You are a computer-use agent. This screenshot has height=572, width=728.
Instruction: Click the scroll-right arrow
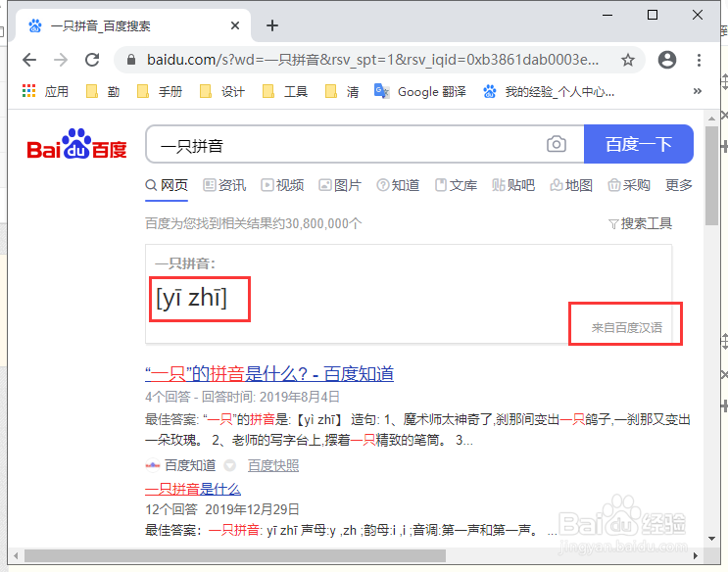[x=695, y=555]
